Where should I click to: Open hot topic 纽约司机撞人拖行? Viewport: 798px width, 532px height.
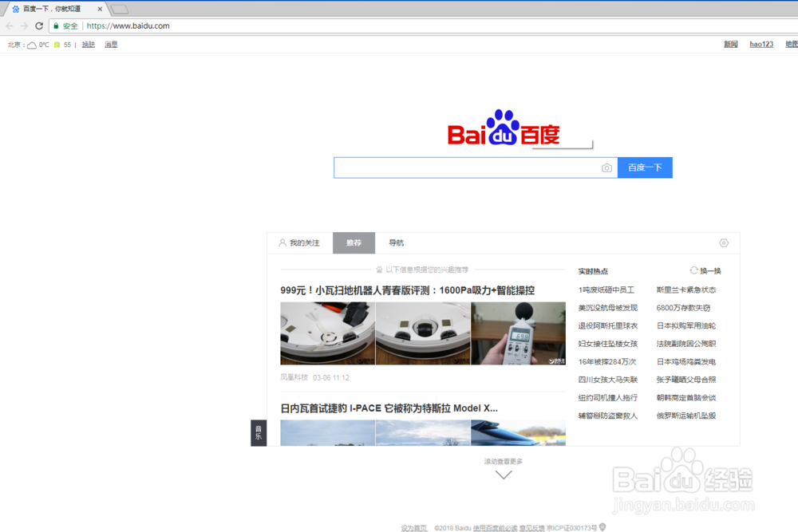(607, 398)
